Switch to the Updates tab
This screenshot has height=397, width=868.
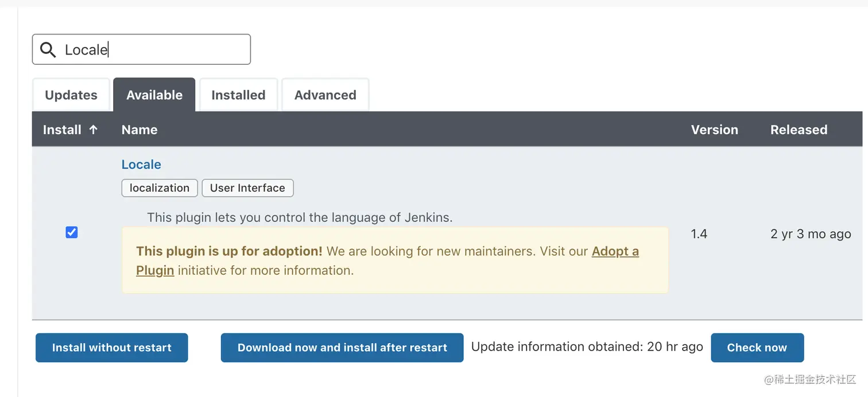click(71, 95)
